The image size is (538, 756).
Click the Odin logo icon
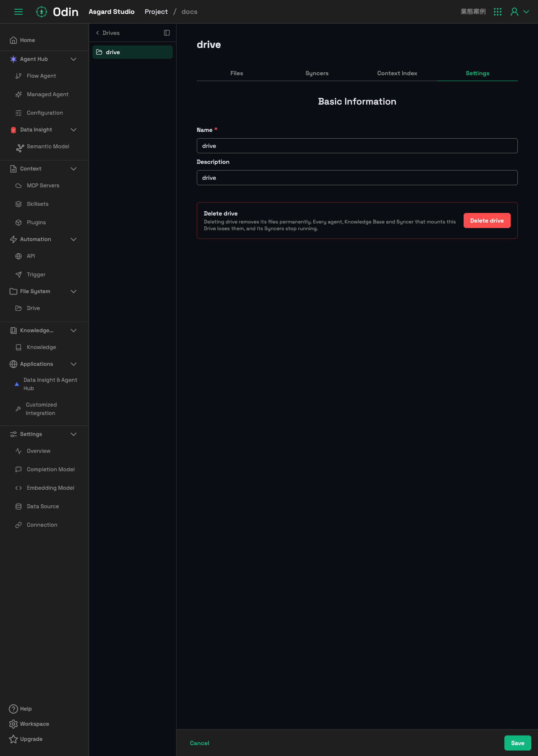pos(41,12)
